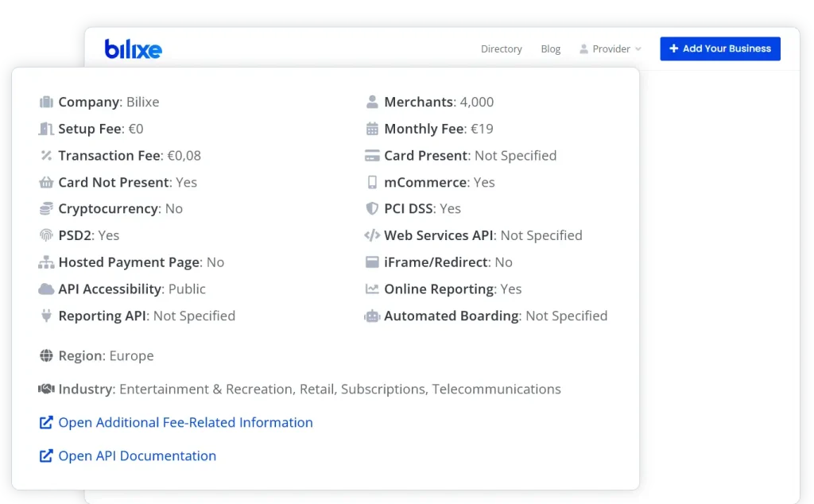Viewport: 814px width, 504px height.
Task: Click the PSD2 label text
Action: [x=75, y=235]
